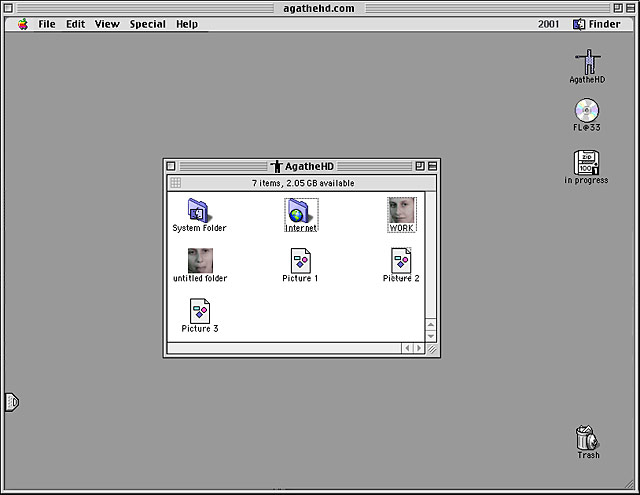640x495 pixels.
Task: Close the AgatheHD window with close box
Action: point(171,166)
